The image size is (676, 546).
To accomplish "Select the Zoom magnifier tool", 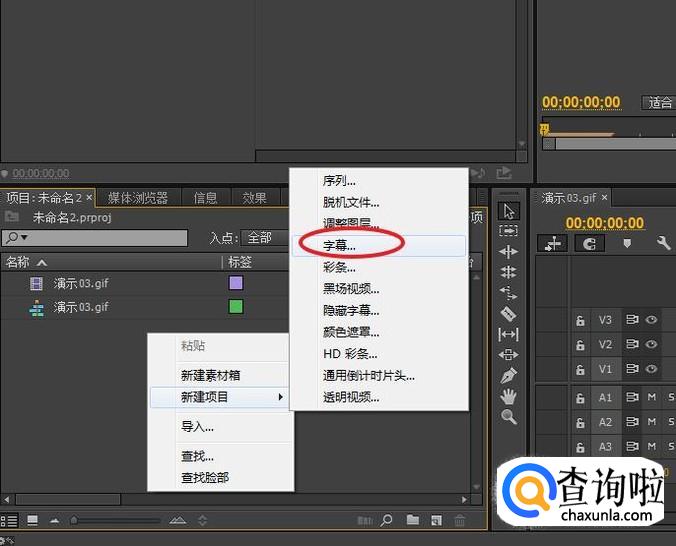I will click(508, 418).
